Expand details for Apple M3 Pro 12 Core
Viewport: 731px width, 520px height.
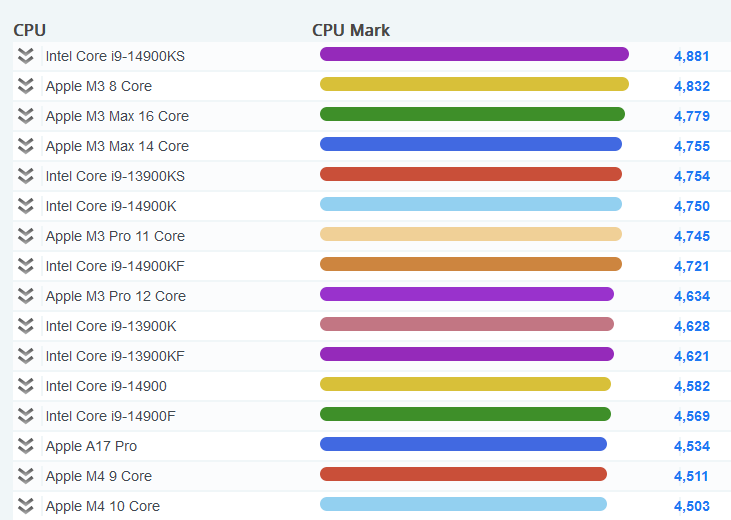26,296
